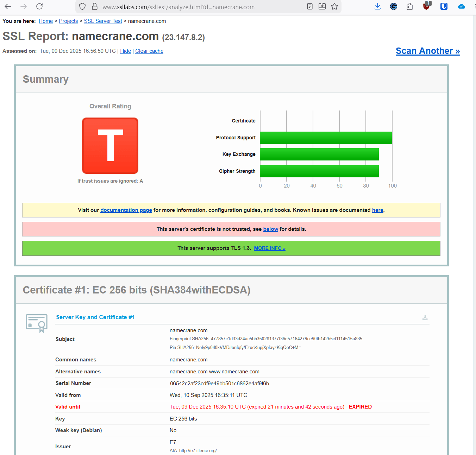Open the documentation page link
The width and height of the screenshot is (476, 455).
point(126,210)
